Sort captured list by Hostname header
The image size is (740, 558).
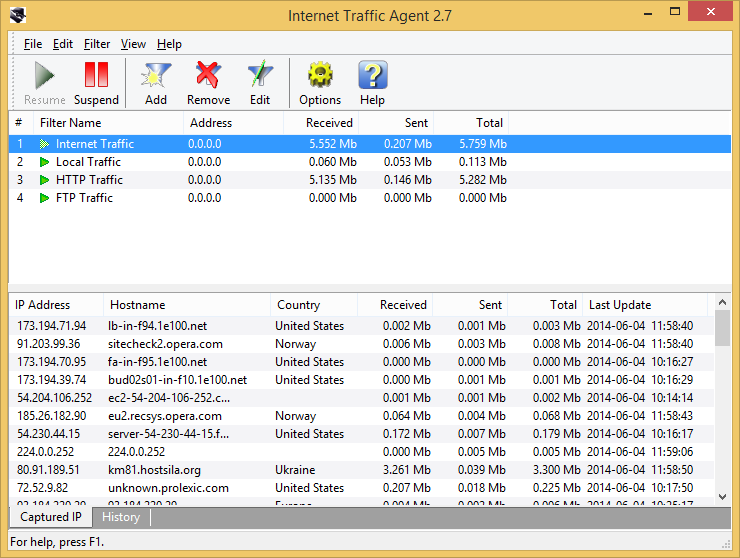click(187, 305)
